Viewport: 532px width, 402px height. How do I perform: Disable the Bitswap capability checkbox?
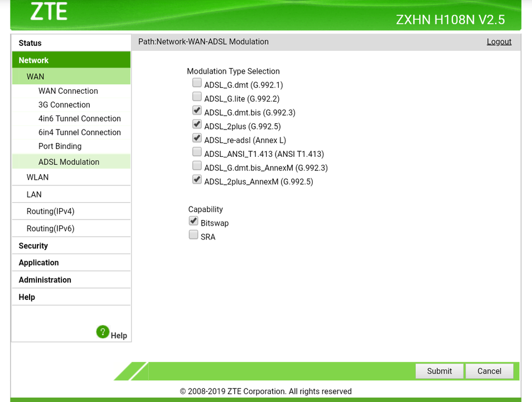[x=194, y=221]
